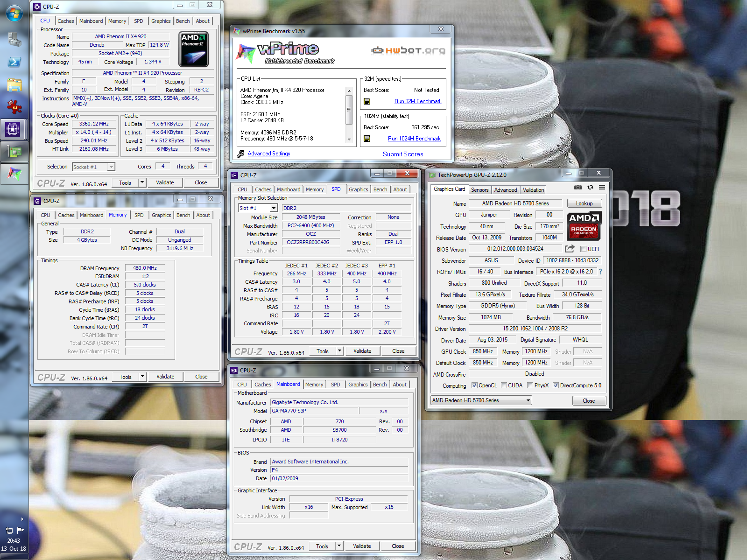
Task: Launch Windows PowerShell from the taskbar
Action: coord(14,62)
